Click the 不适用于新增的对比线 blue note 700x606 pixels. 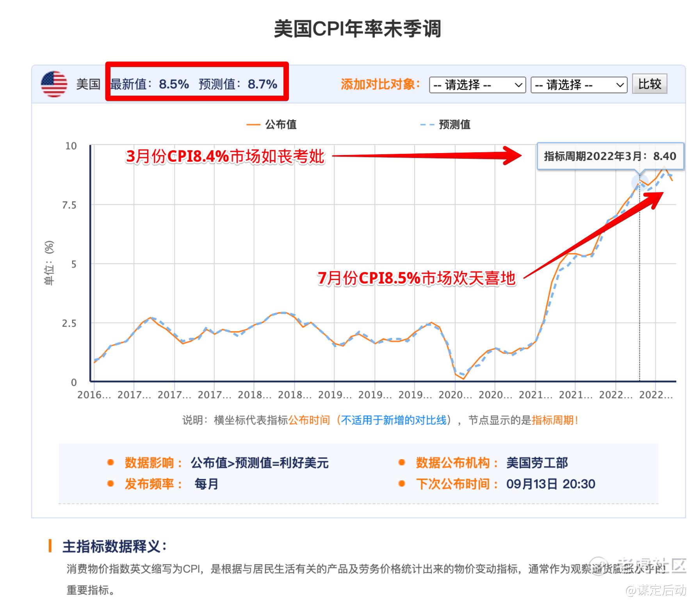[x=394, y=420]
